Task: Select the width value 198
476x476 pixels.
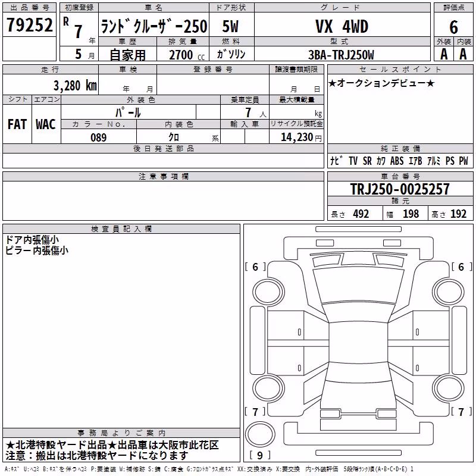Action: 411,214
